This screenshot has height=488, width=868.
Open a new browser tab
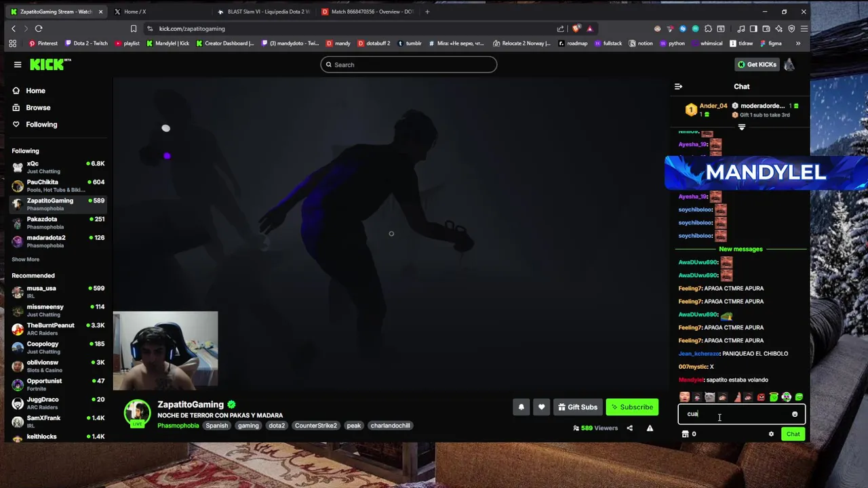pyautogui.click(x=427, y=12)
